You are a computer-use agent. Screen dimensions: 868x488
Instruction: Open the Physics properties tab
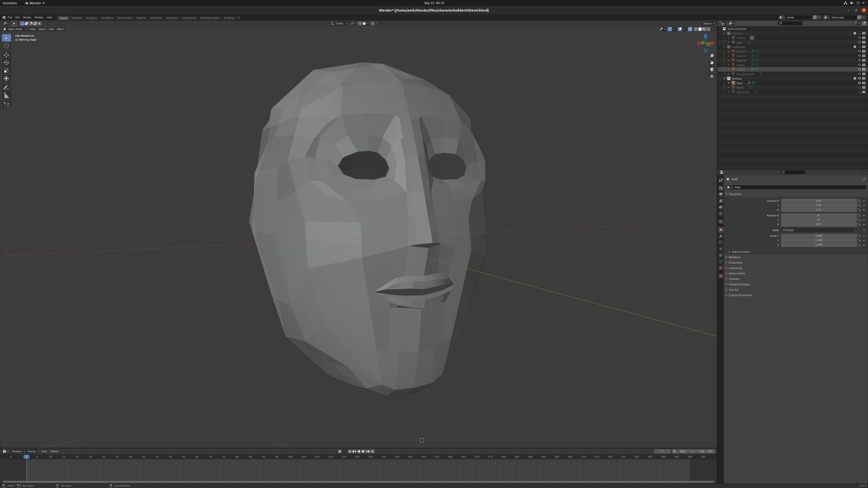[720, 249]
